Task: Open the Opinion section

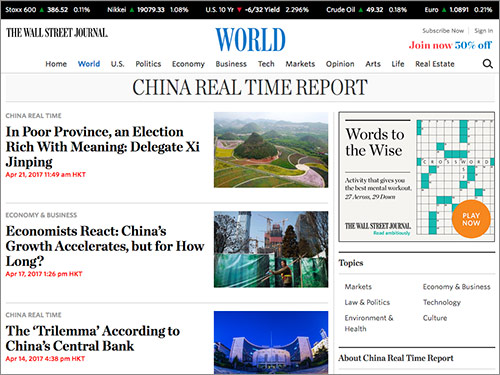Action: 340,64
